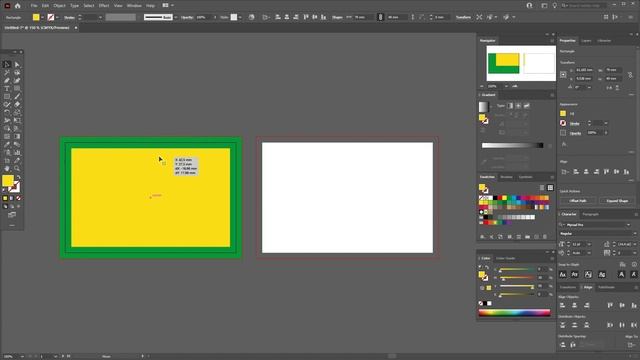Open the Change Screen Mode button

tap(12, 215)
